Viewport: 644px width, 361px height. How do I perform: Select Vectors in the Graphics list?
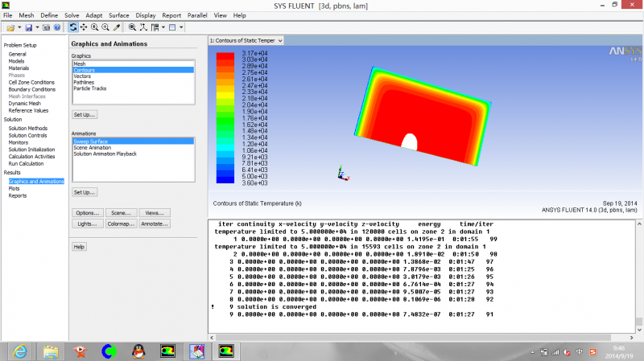[x=82, y=76]
